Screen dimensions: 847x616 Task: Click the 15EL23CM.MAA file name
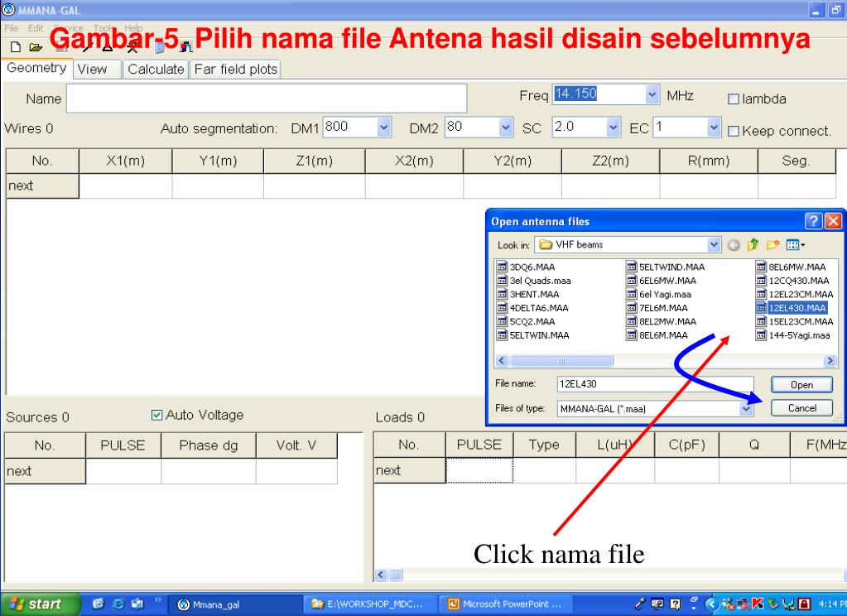pos(801,321)
